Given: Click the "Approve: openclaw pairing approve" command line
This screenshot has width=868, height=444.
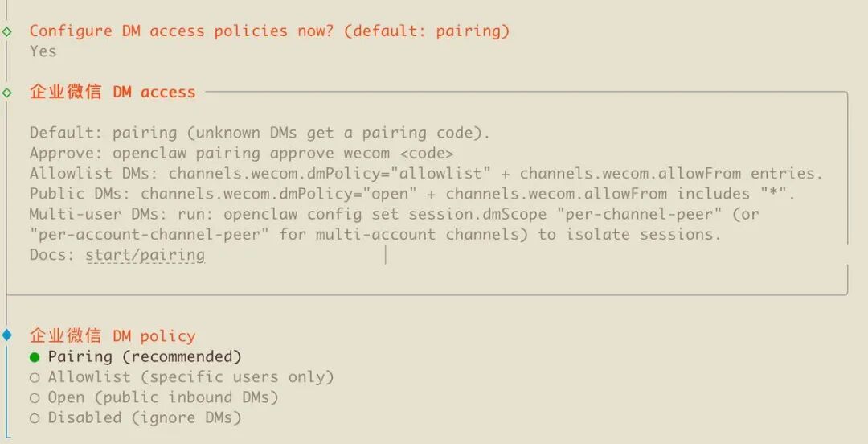Looking at the screenshot, I should [241, 153].
